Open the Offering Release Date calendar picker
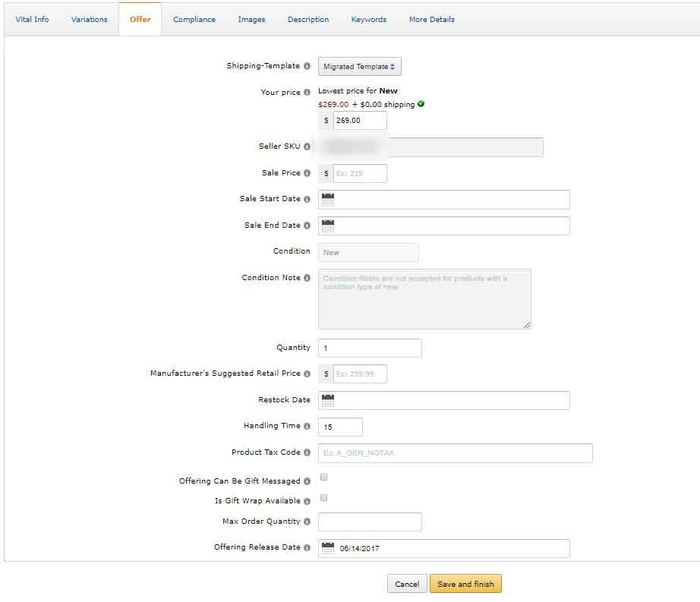This screenshot has height=602, width=700. point(326,548)
